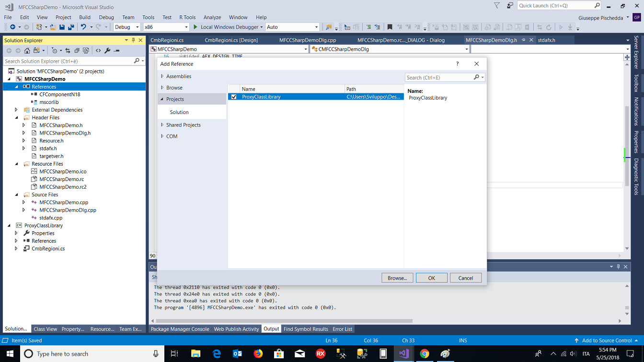Open the MFCCSharpDemo scope dropdown
Image resolution: width=644 pixels, height=362 pixels.
tap(229, 49)
